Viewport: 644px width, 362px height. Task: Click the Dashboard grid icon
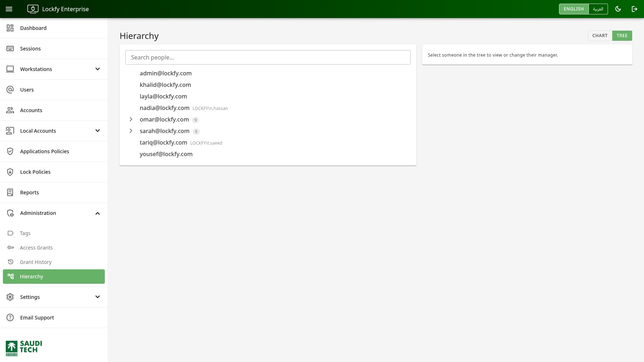pyautogui.click(x=10, y=28)
